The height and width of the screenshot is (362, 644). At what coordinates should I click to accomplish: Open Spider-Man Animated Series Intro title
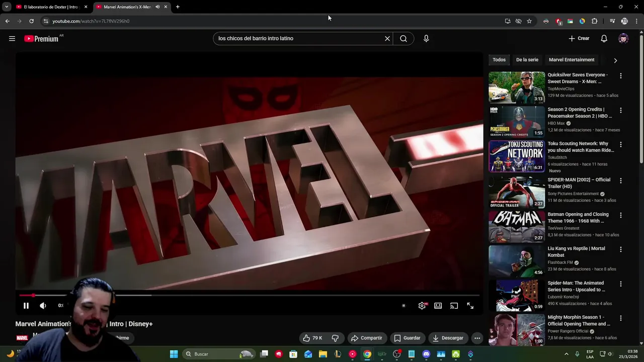(x=576, y=286)
